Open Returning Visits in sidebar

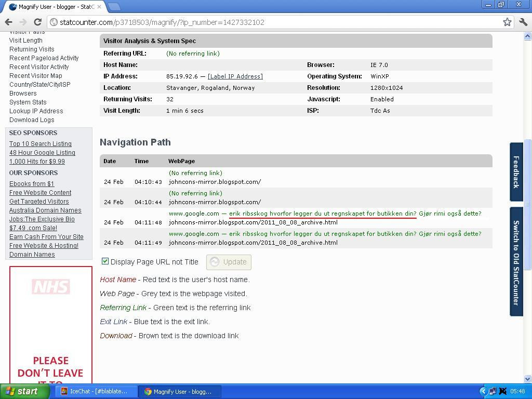coord(32,49)
